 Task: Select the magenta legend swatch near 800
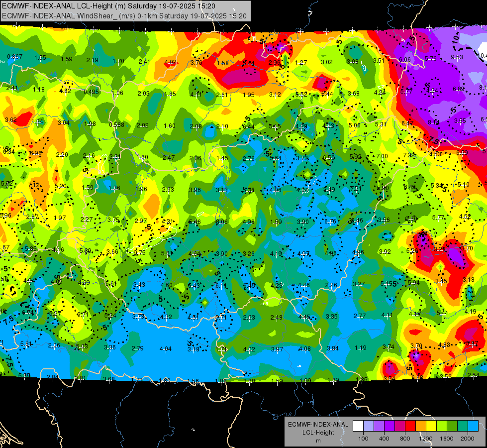(x=400, y=426)
